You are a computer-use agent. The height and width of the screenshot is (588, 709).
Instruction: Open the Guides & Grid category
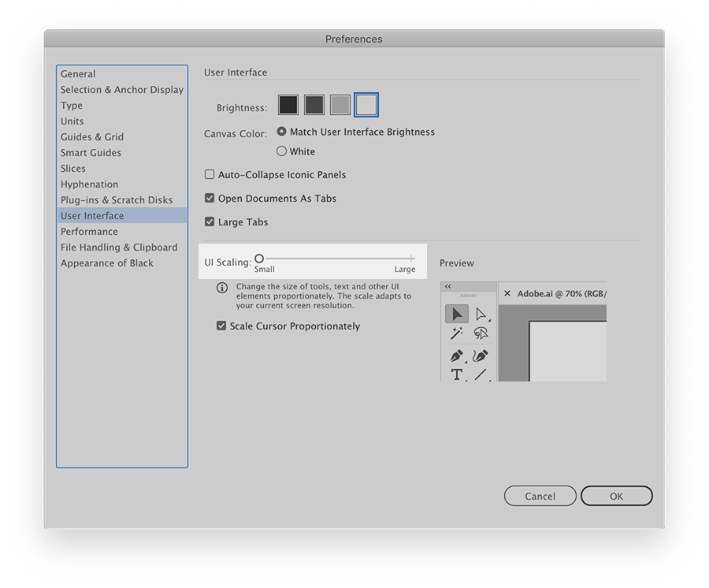122,137
